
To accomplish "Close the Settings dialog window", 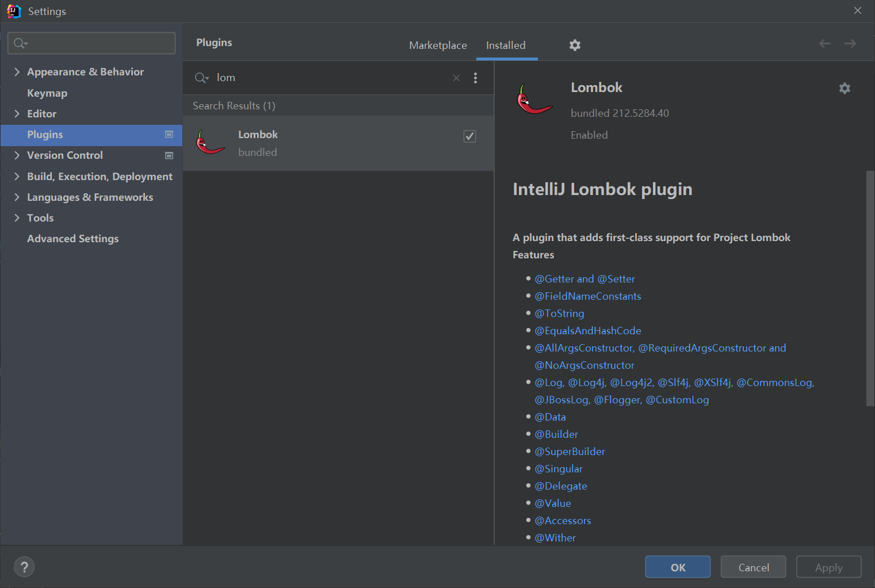I will (857, 11).
